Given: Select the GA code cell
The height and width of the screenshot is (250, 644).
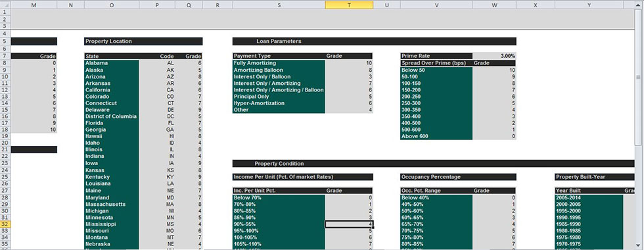Looking at the screenshot, I should click(x=157, y=130).
